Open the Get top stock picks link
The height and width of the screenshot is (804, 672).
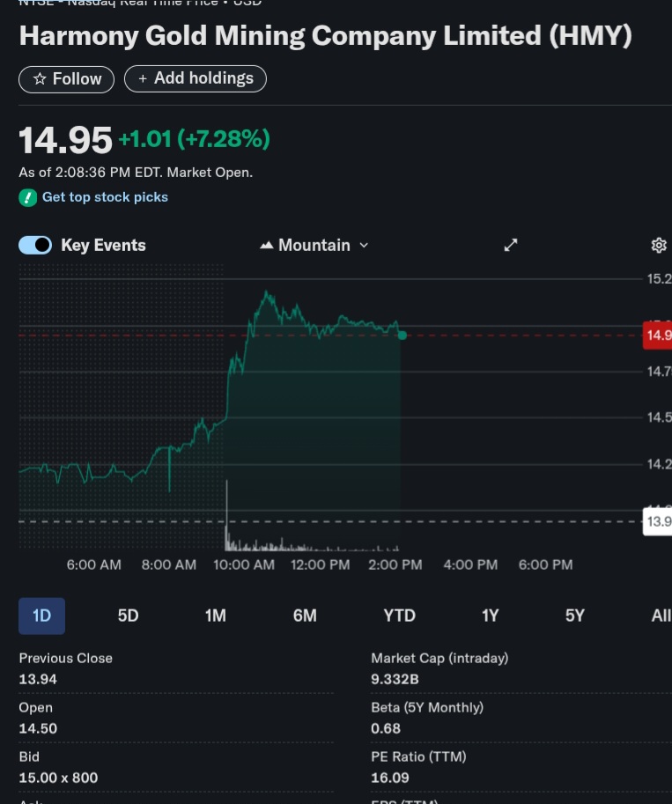105,197
